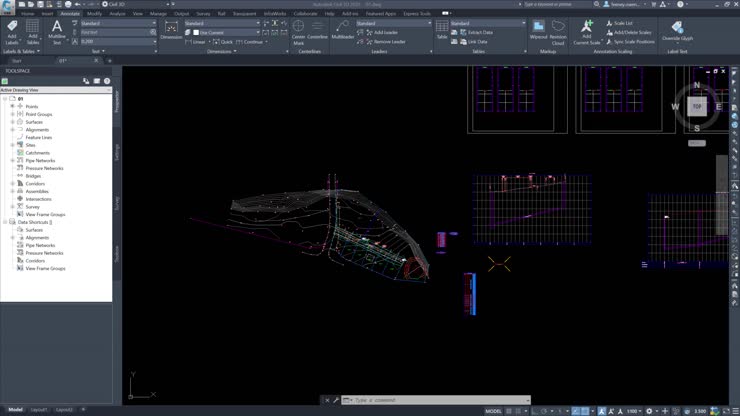Click the Autodesk App Store cart icon
Viewport: 740px width, 416px height.
[x=654, y=4]
